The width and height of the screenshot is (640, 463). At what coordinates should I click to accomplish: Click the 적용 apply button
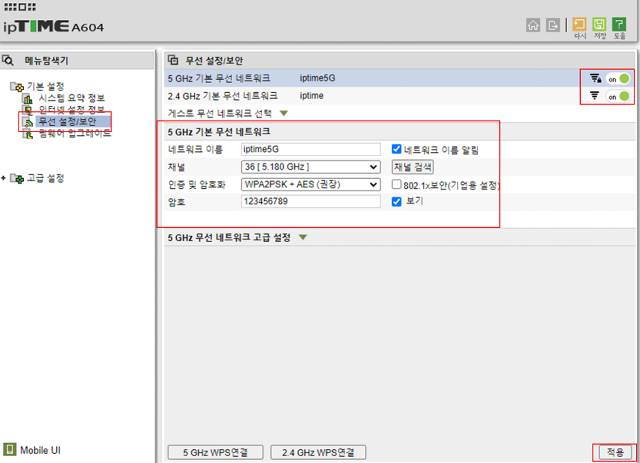pyautogui.click(x=615, y=452)
